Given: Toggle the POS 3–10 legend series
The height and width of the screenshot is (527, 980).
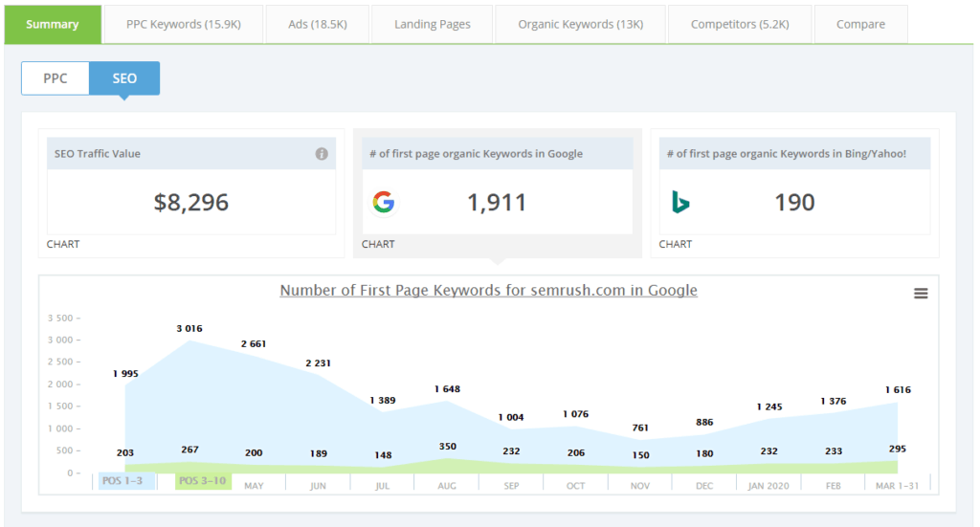Looking at the screenshot, I should 203,481.
